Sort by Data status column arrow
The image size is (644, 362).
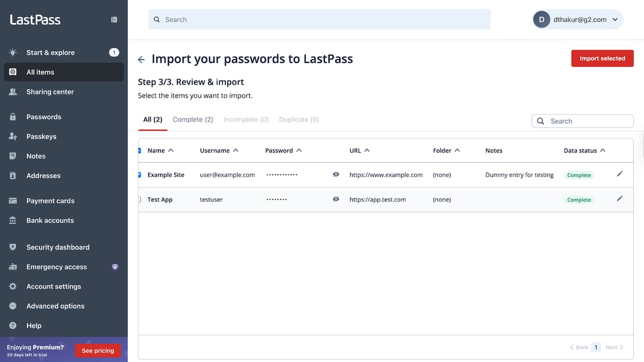tap(603, 150)
